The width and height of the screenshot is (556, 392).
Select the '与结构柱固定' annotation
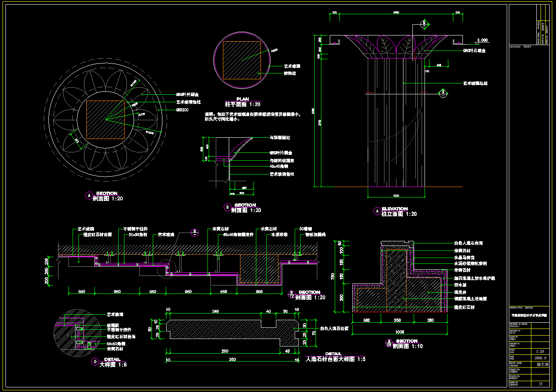282,160
